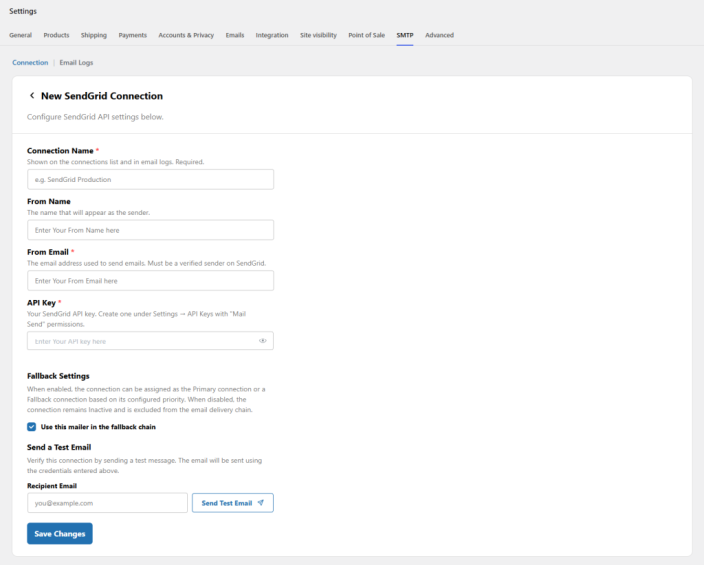Open the Site visibility tab
704x565 pixels.
coord(318,35)
